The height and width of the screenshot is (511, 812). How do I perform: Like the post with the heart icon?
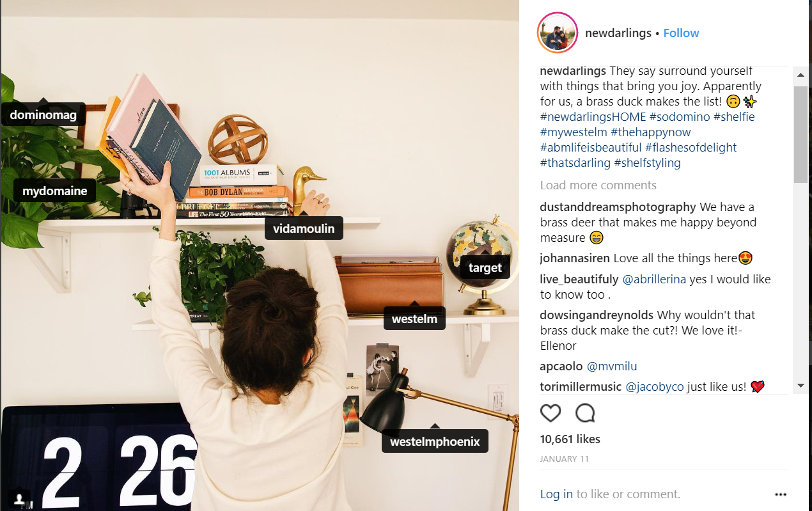[550, 413]
